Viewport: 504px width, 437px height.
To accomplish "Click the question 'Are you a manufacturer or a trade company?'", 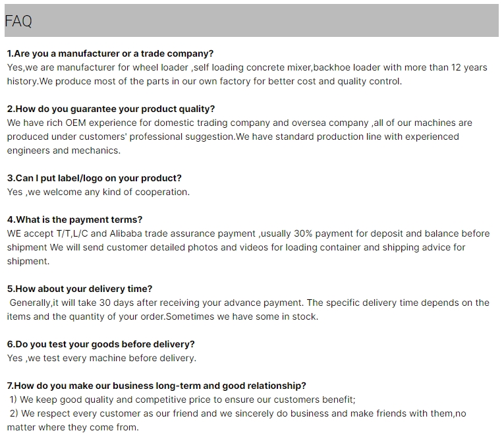I will coord(110,53).
